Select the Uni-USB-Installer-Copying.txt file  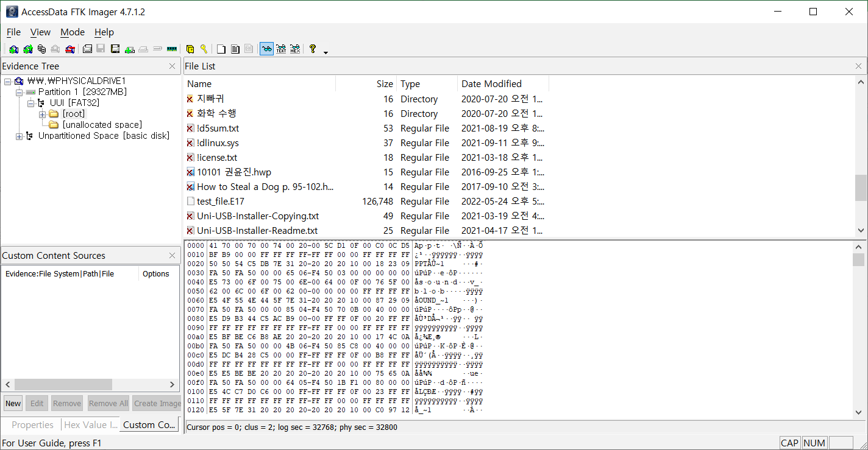pyautogui.click(x=258, y=216)
